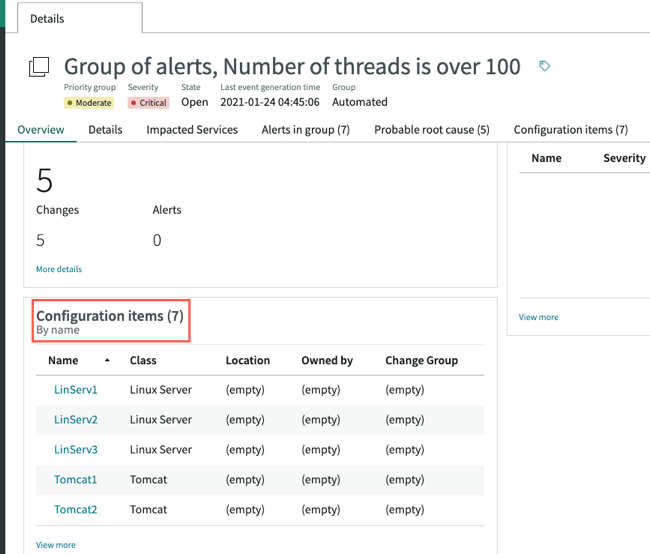Open the LinServ1 configuration item
This screenshot has height=554, width=650.
pos(75,390)
